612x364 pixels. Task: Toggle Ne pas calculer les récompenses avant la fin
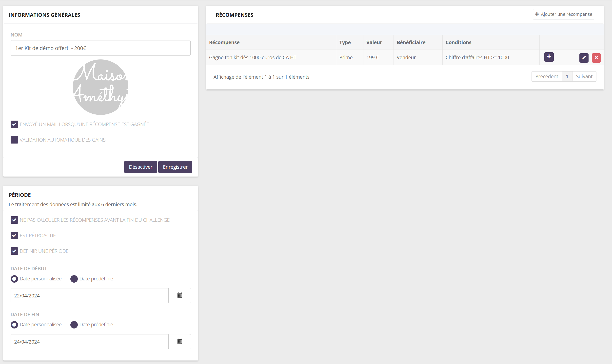14,220
